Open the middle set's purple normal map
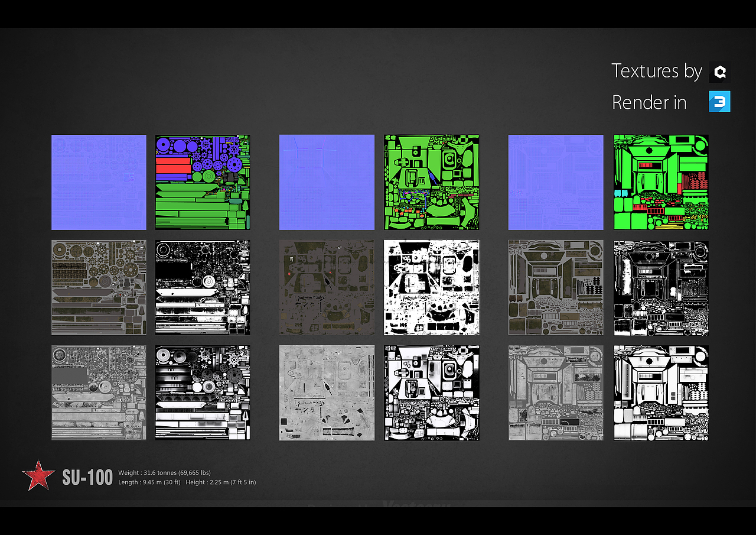The image size is (756, 535). point(327,182)
